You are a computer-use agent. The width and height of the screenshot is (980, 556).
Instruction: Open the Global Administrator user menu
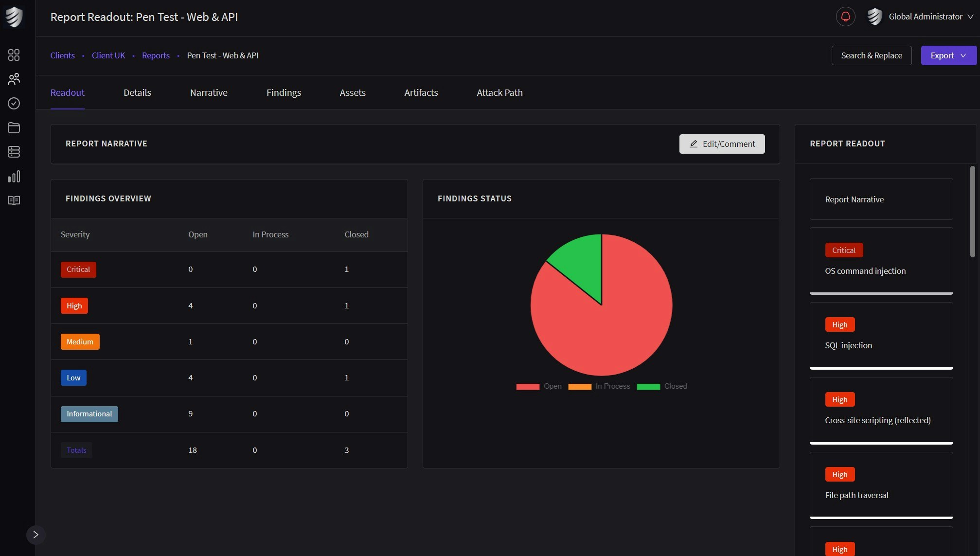[x=930, y=17]
